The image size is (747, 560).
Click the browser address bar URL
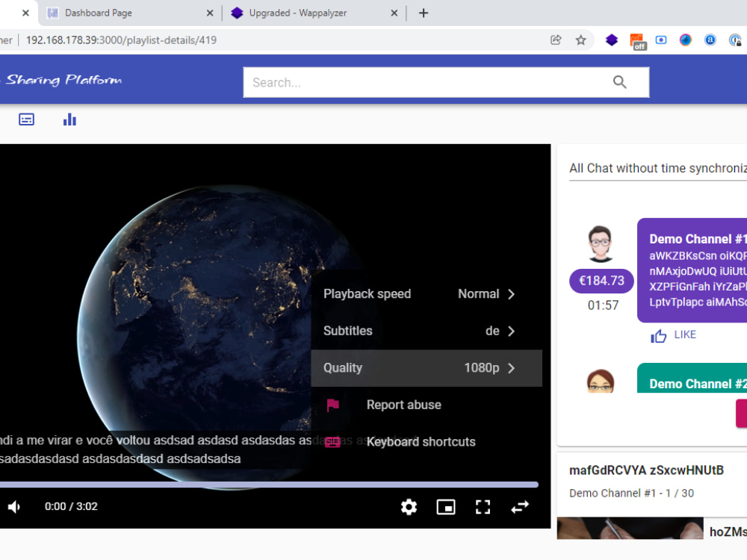pos(121,40)
